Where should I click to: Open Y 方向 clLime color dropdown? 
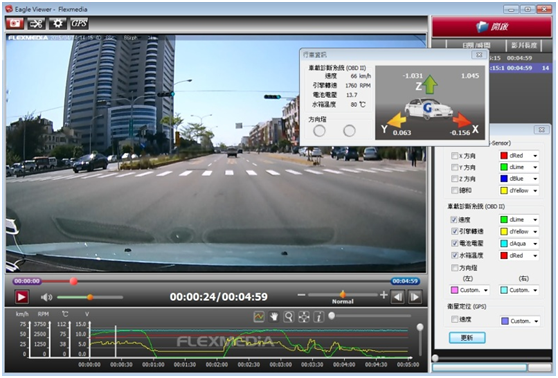tap(519, 167)
